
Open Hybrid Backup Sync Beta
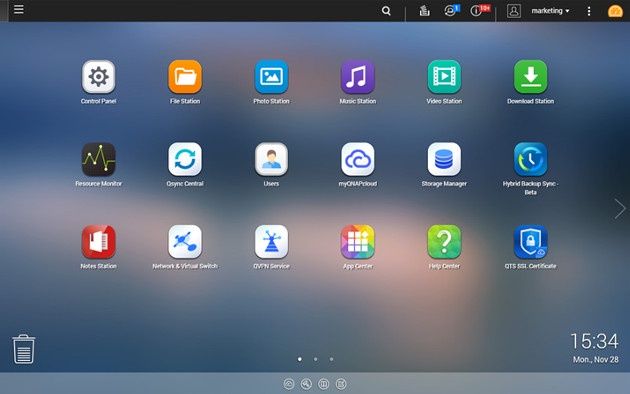click(x=530, y=159)
